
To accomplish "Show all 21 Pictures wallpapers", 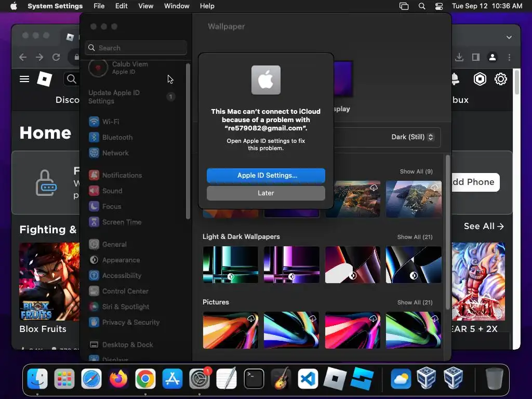I will coord(415,303).
